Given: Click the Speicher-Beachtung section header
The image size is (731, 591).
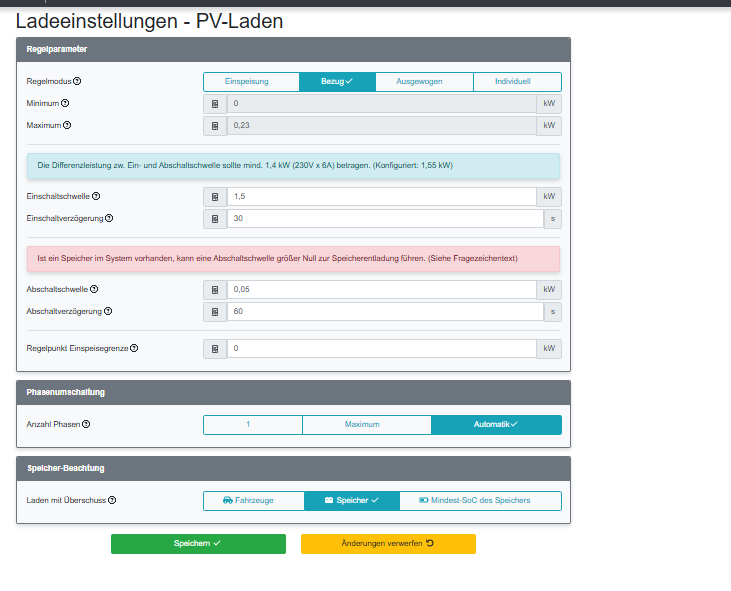Looking at the screenshot, I should coord(293,468).
